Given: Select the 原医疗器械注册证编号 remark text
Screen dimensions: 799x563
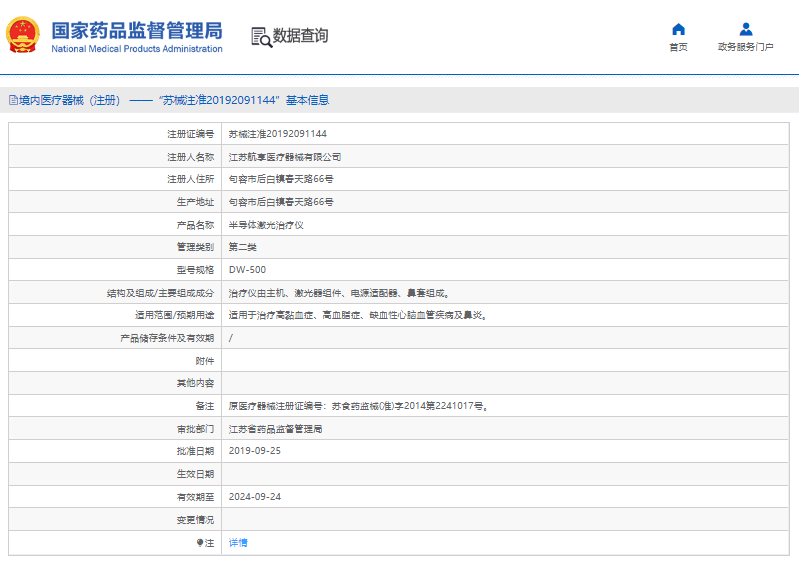Looking at the screenshot, I should click(358, 406).
